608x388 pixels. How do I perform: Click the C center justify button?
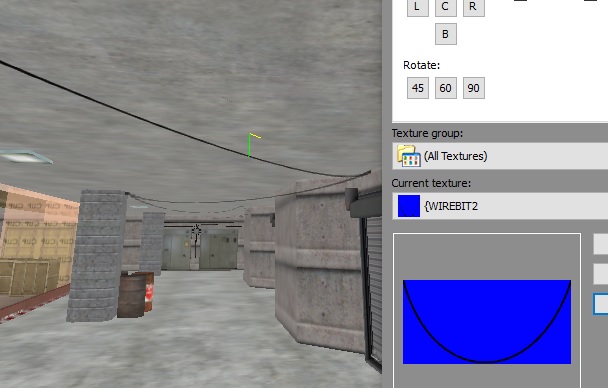coord(446,7)
